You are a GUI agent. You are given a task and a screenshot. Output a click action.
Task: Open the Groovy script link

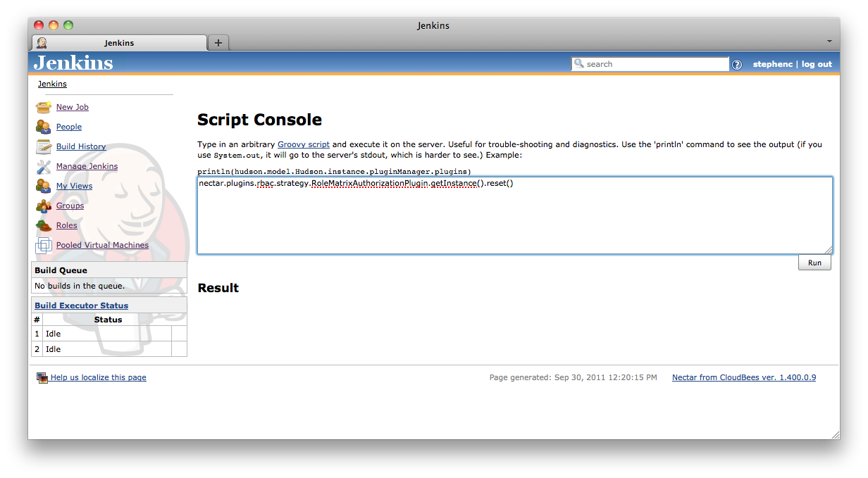[303, 144]
